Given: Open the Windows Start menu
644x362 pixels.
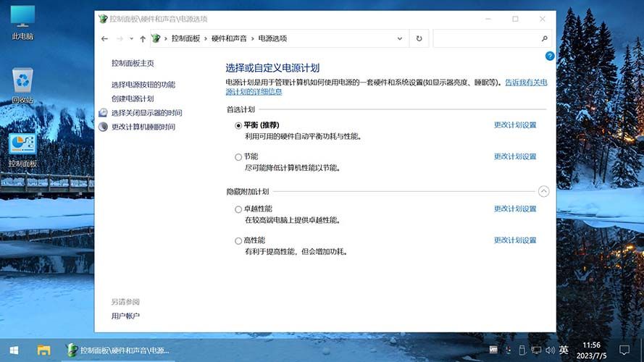Looking at the screenshot, I should [13, 350].
